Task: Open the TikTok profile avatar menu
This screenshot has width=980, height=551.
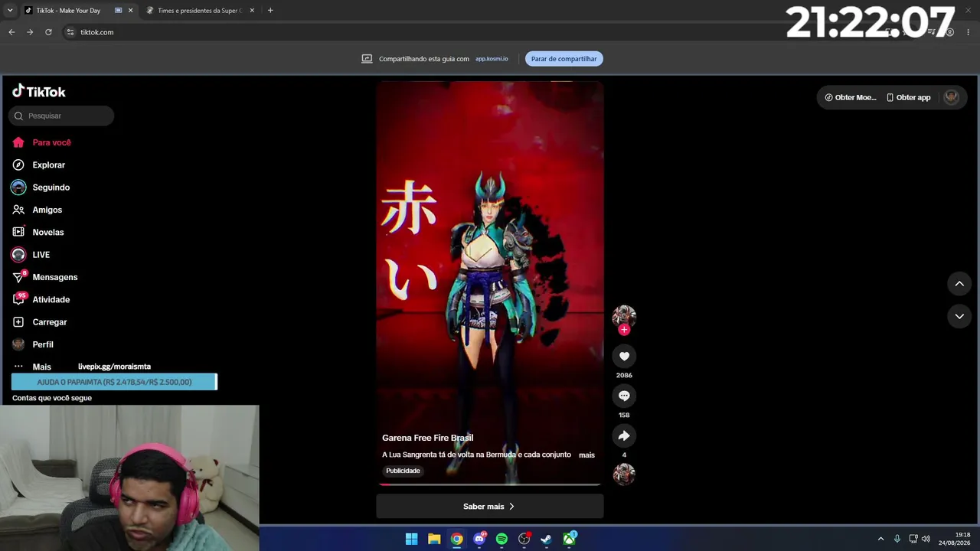Action: [951, 97]
